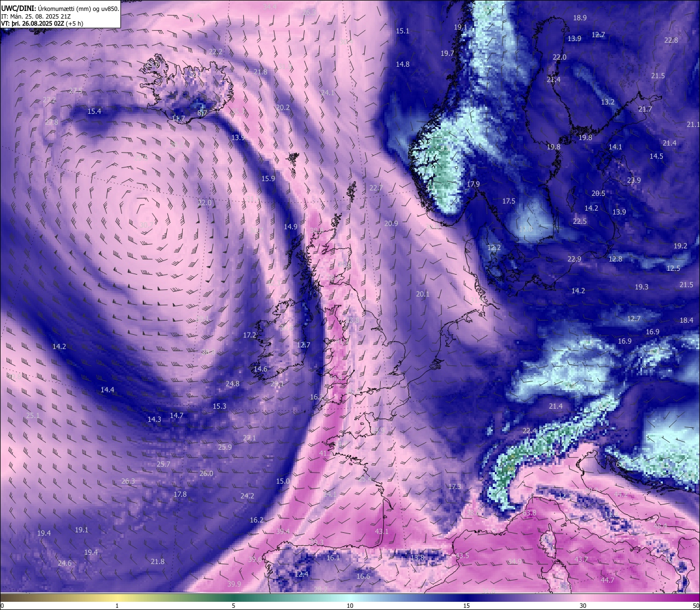The height and width of the screenshot is (610, 700).
Task: Click the map value 17.2
Action: tap(249, 335)
